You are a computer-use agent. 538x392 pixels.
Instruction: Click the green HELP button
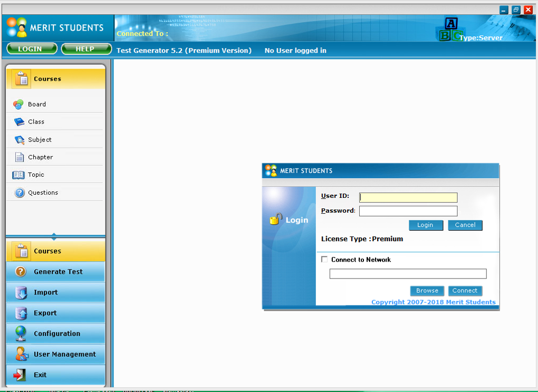(x=86, y=49)
